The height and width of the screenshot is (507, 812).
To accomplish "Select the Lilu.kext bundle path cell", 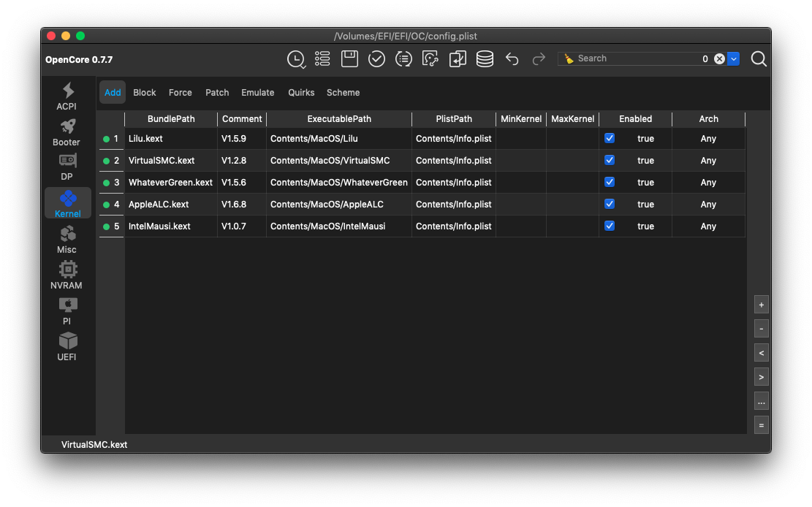I will [171, 138].
